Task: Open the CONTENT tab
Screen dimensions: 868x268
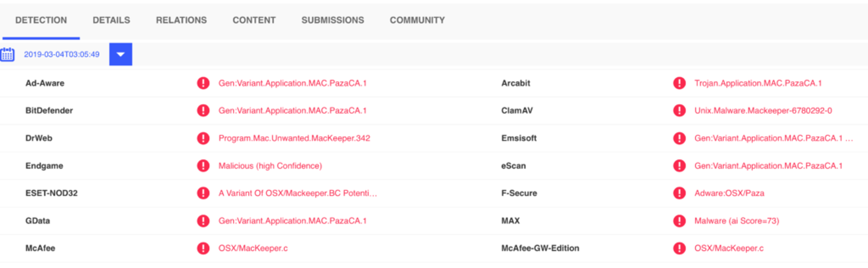Action: pos(254,20)
